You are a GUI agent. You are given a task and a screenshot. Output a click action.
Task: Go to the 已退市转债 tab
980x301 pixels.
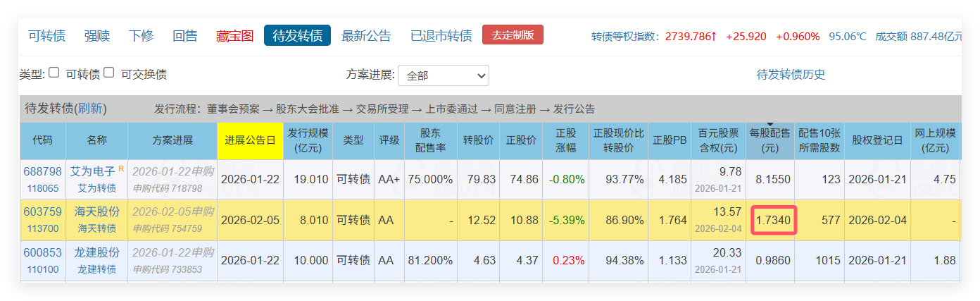tap(441, 36)
